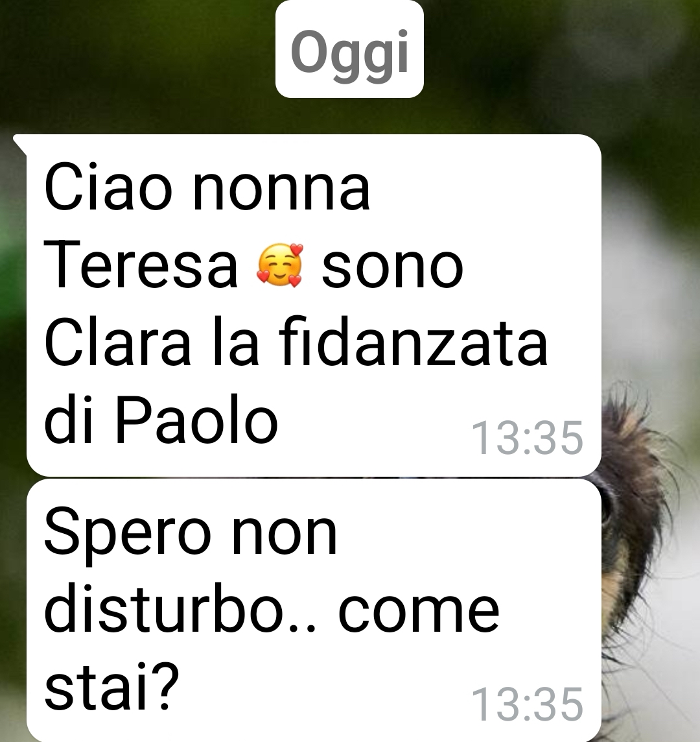The width and height of the screenshot is (700, 742).
Task: Select the "Spero non disturbo" message bubble
Action: point(314,610)
